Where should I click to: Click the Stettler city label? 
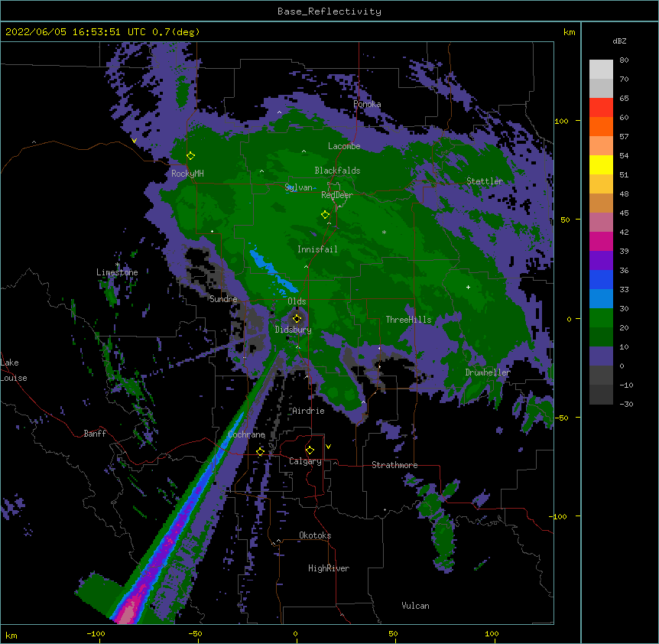485,181
